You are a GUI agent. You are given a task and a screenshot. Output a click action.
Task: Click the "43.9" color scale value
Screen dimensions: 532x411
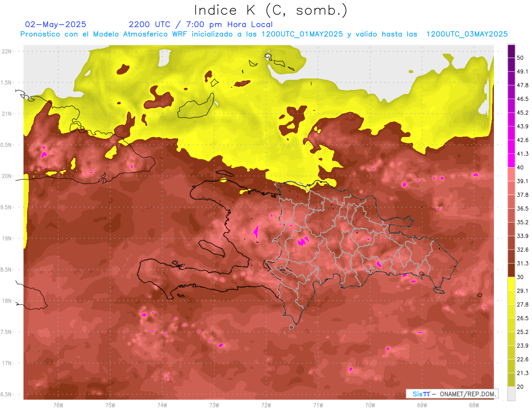click(x=522, y=126)
